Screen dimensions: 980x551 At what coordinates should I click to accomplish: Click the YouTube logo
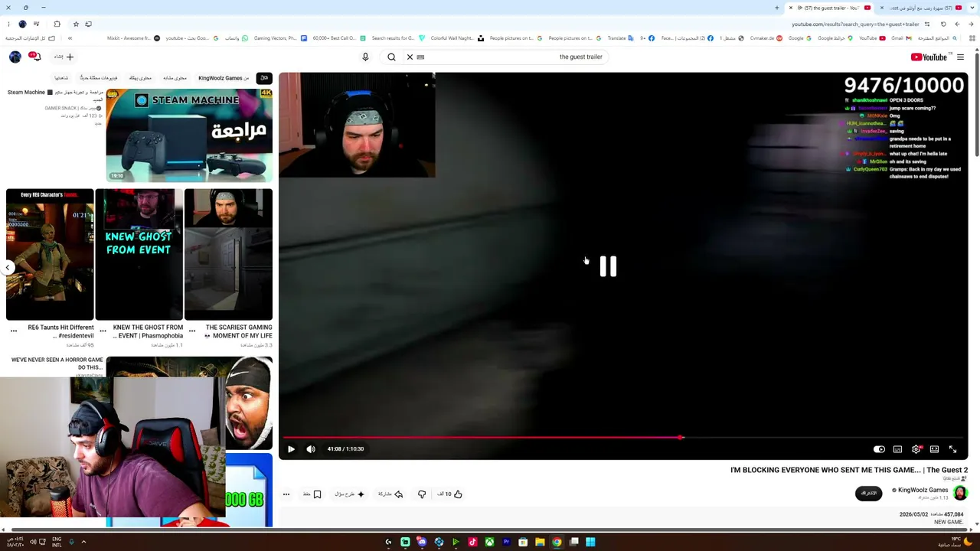[929, 57]
